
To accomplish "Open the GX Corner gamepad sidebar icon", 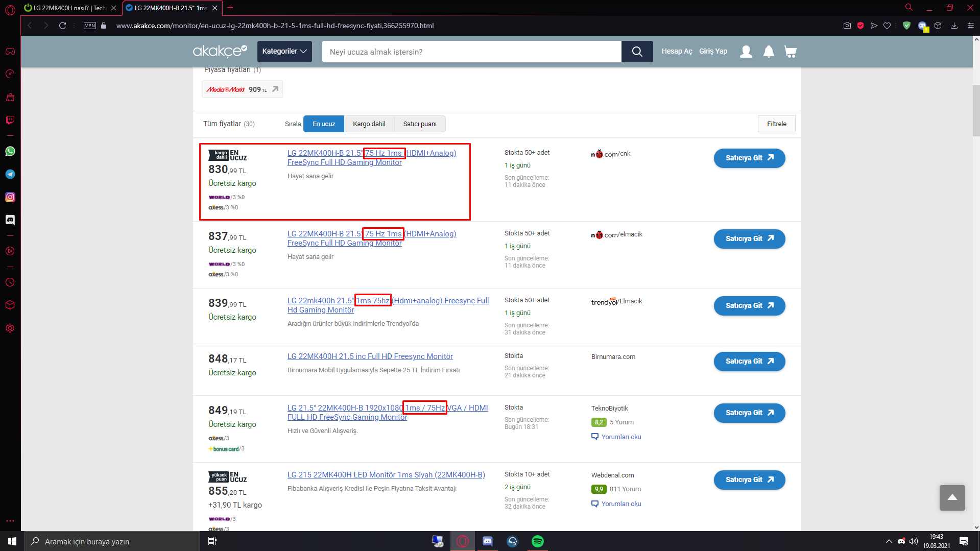I will 10,51.
